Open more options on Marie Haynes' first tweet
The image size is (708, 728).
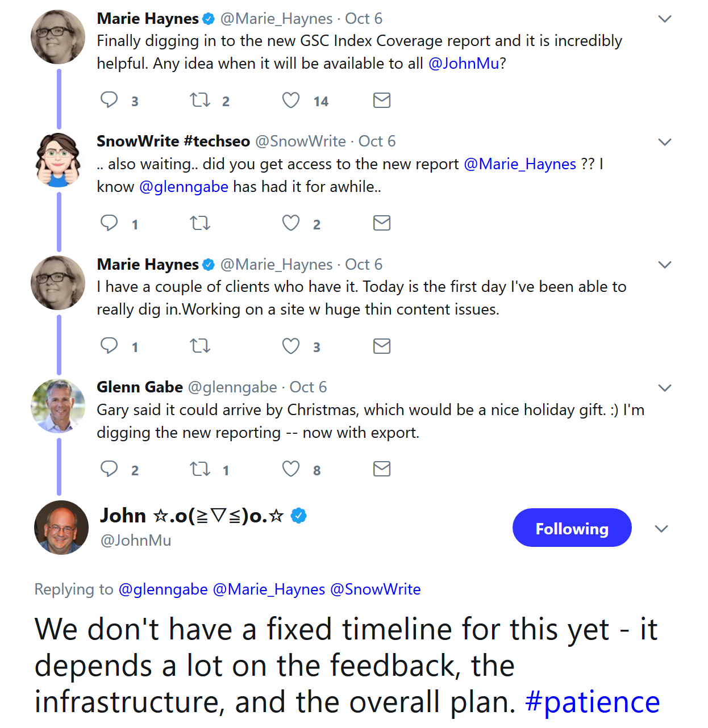[x=664, y=19]
